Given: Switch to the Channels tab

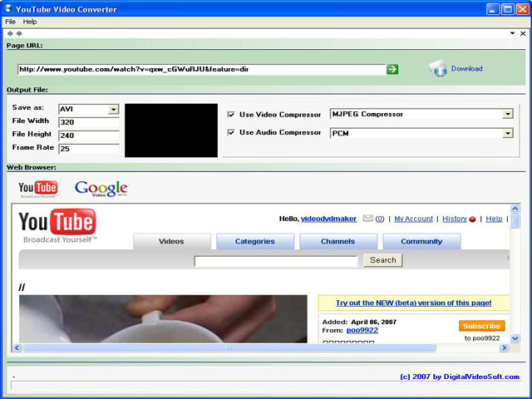Looking at the screenshot, I should pos(337,242).
